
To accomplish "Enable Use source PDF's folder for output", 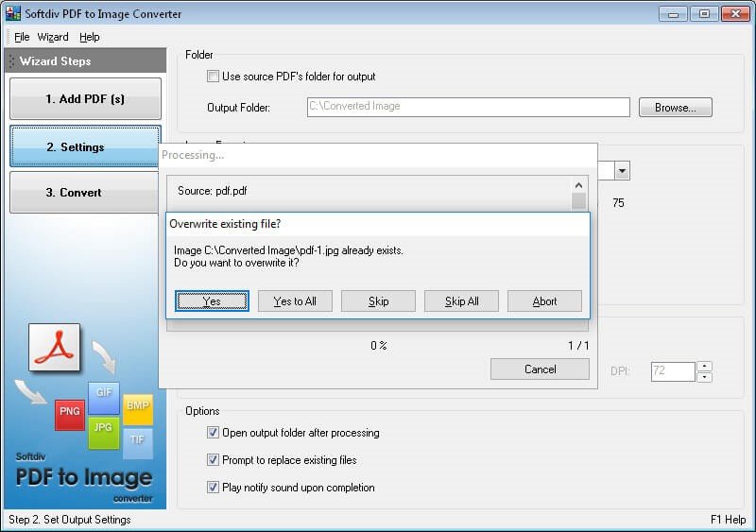I will (213, 77).
